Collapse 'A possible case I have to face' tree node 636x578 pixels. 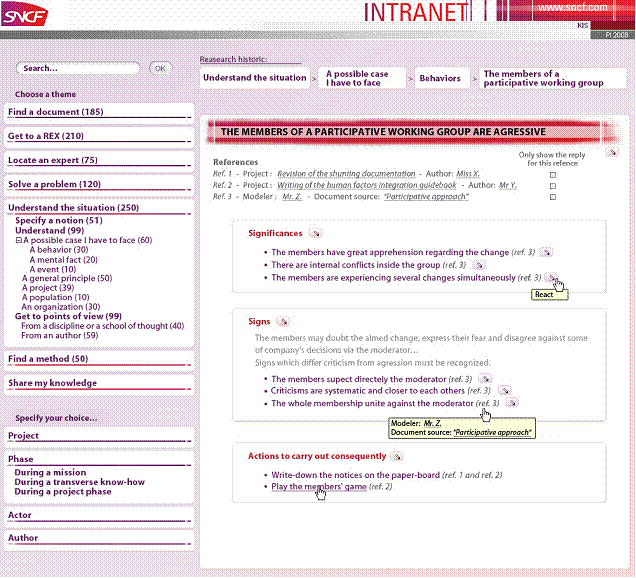click(x=19, y=240)
